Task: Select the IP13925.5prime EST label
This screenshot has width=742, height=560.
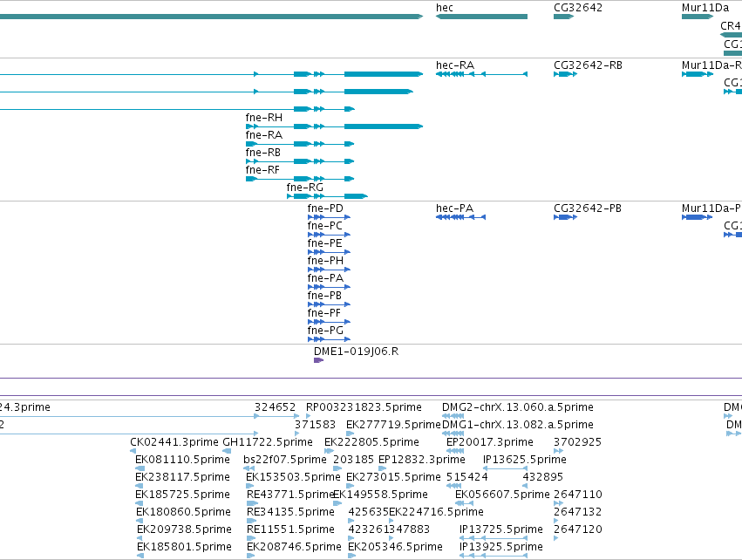Action: click(500, 548)
